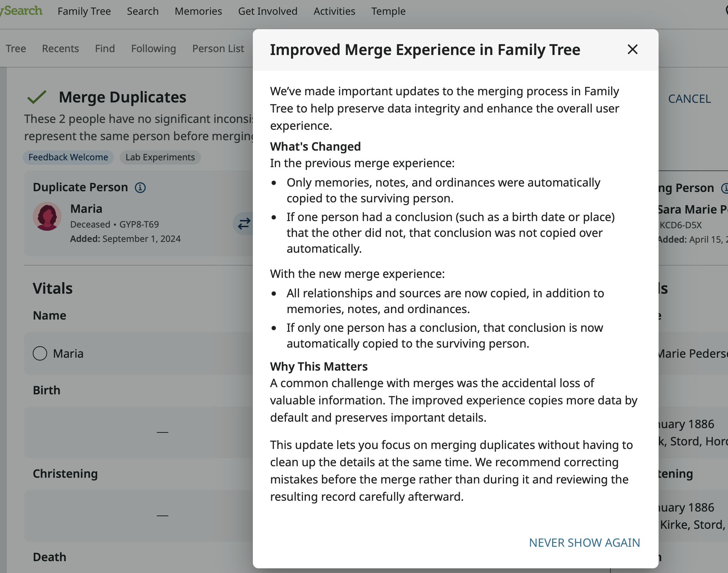This screenshot has height=573, width=728.
Task: Open Duplicate Person info icon
Action: [140, 188]
